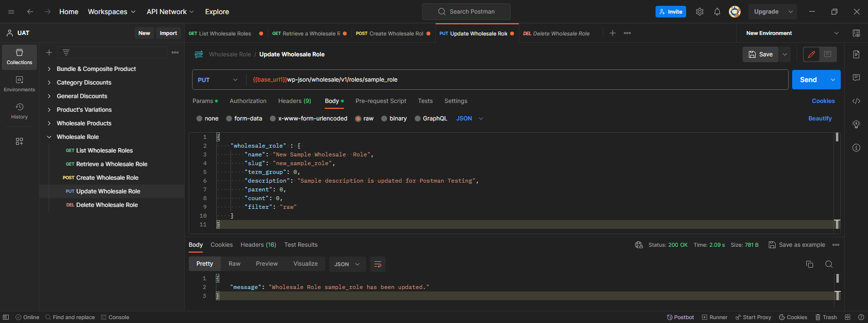868x323 pixels.
Task: Open the tab overflow options ellipsis
Action: point(627,33)
